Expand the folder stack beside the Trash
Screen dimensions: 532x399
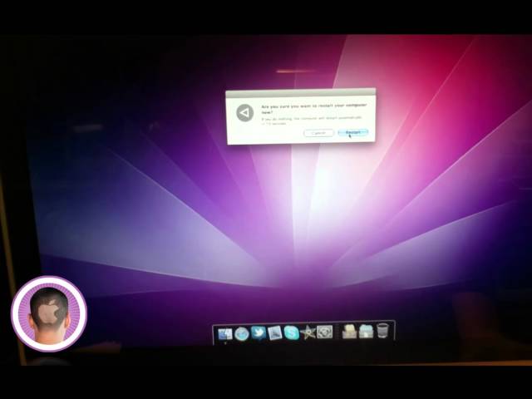point(366,332)
